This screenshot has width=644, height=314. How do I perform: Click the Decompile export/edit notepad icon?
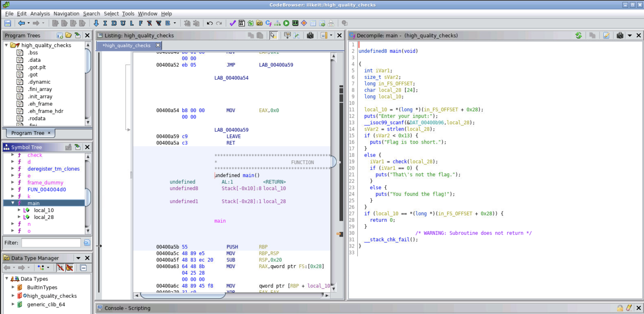[606, 36]
